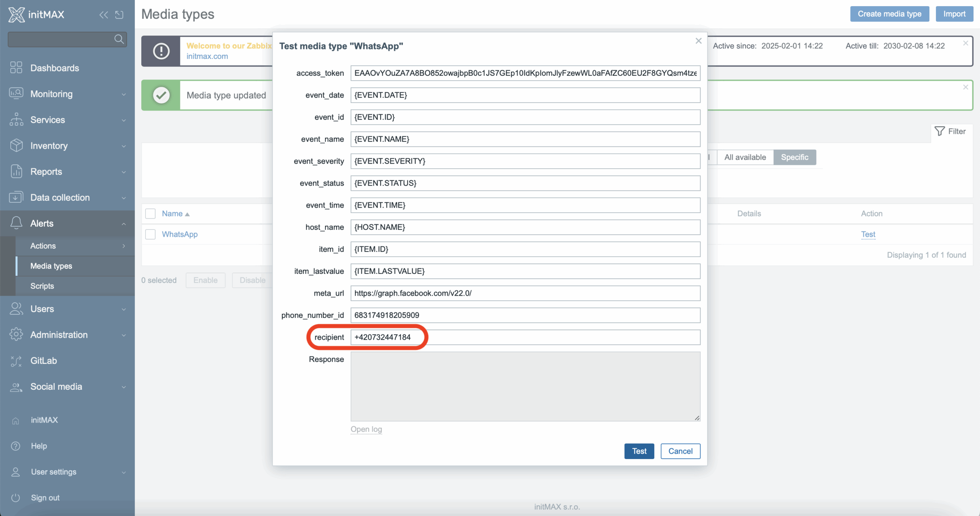Click the initMAX home icon
This screenshot has height=516, width=980.
[16, 420]
